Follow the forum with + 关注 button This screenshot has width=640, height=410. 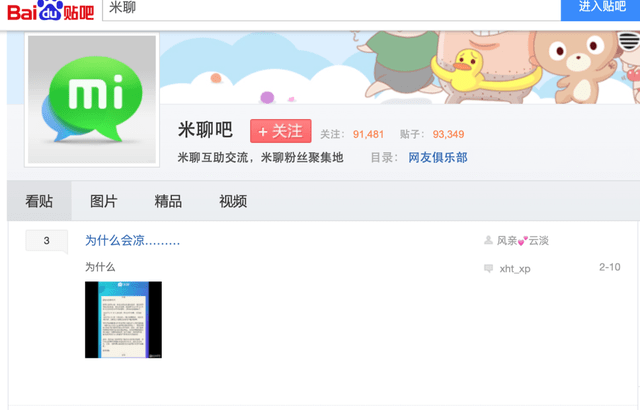pyautogui.click(x=280, y=131)
